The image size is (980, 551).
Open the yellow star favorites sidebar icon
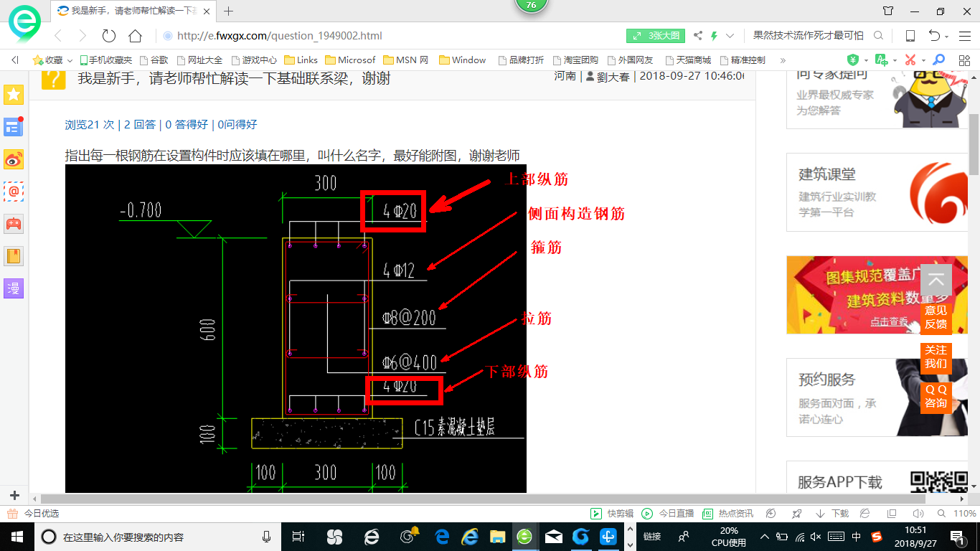click(x=14, y=94)
